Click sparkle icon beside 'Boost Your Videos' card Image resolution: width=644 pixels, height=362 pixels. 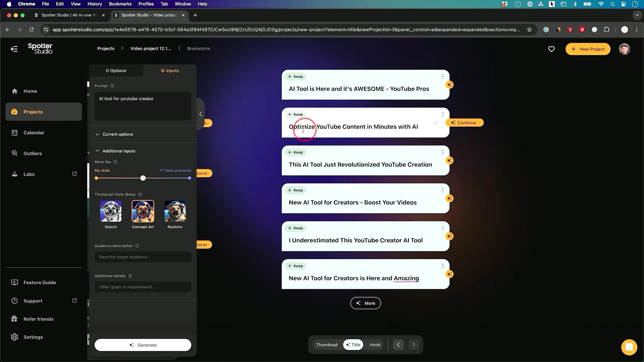(449, 198)
